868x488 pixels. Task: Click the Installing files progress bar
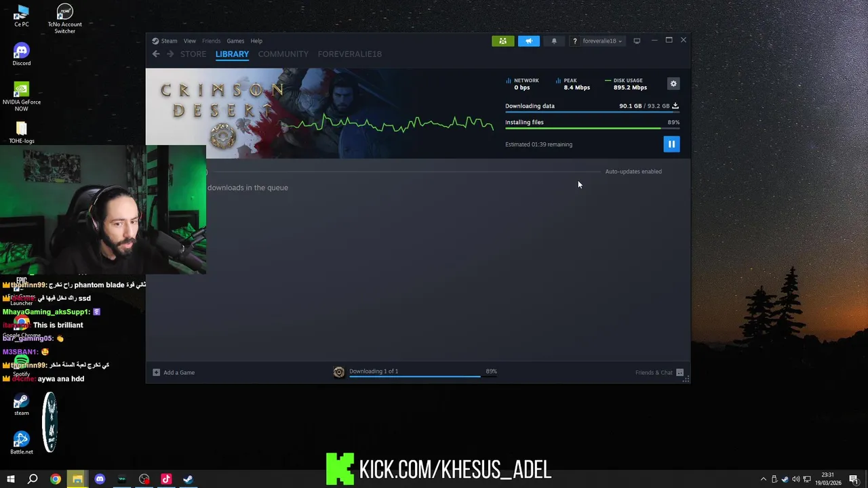pos(592,128)
